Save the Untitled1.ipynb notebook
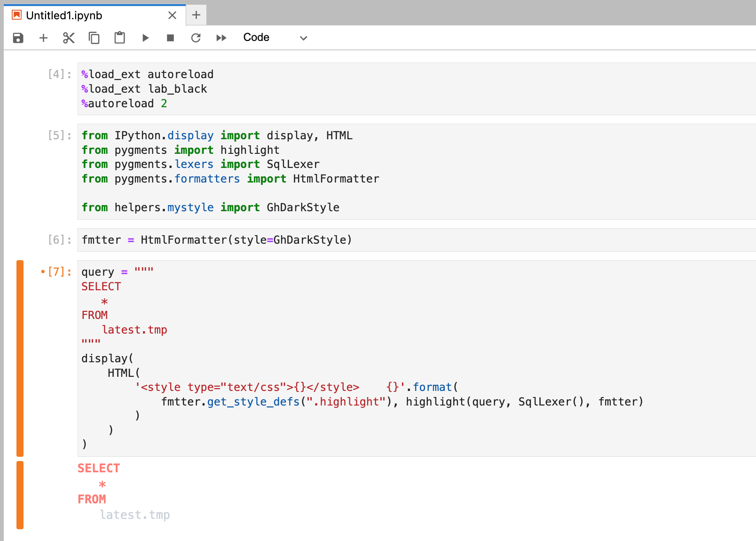Screen dimensions: 756x541 click(17, 38)
